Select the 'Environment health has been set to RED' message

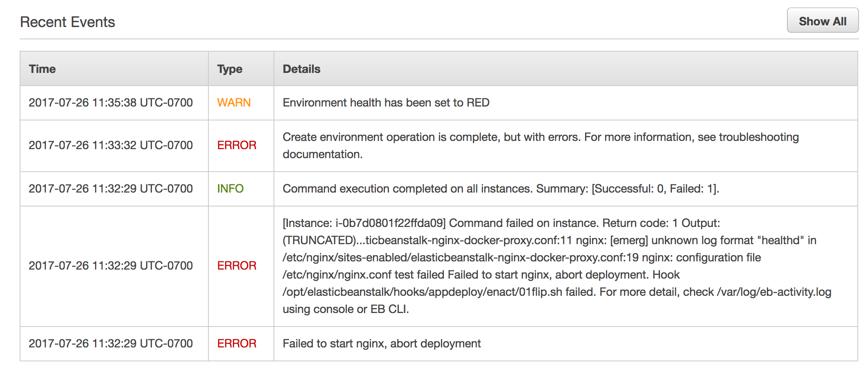386,102
